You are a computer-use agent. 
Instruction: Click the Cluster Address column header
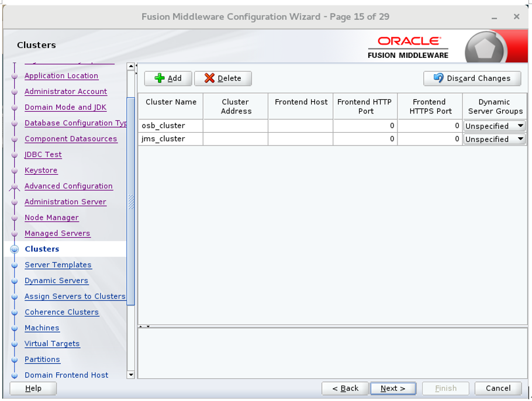(x=236, y=106)
